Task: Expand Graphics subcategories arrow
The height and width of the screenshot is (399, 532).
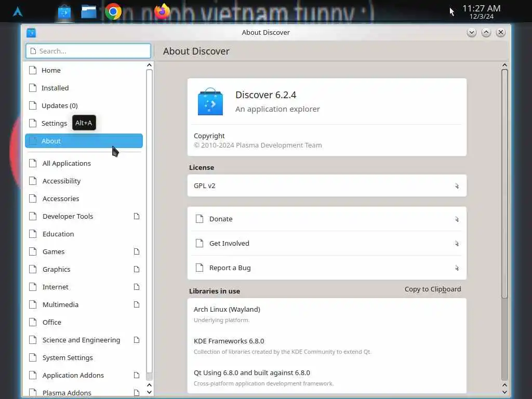Action: [137, 269]
